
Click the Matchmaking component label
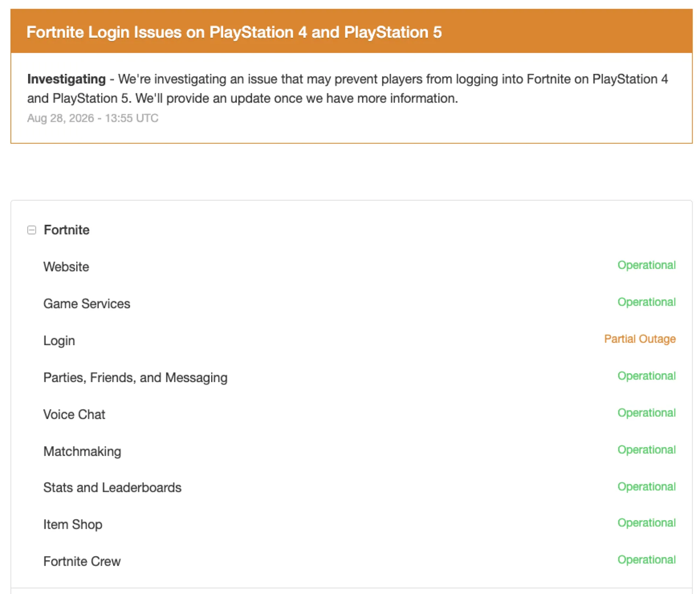82,451
